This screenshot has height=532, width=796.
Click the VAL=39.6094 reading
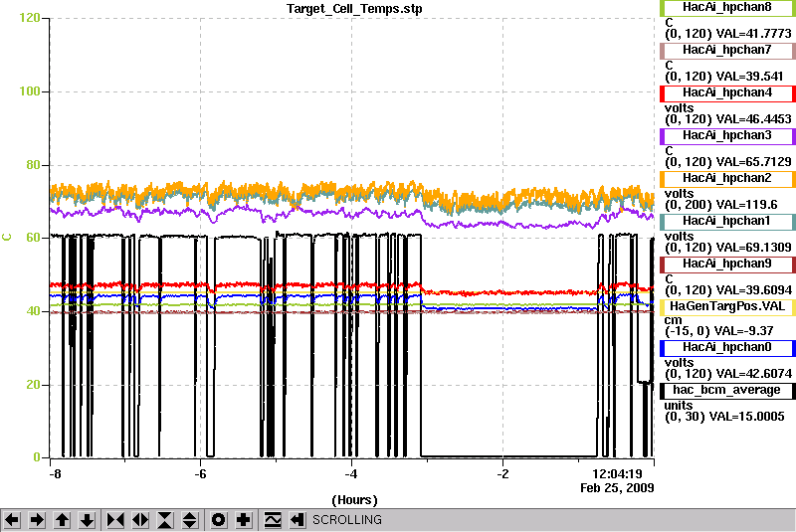tap(753, 290)
